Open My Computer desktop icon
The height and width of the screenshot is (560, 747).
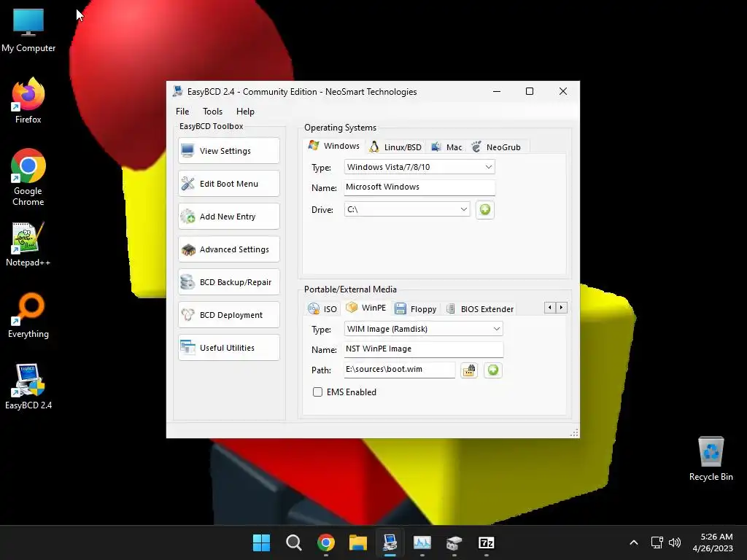[x=28, y=30]
